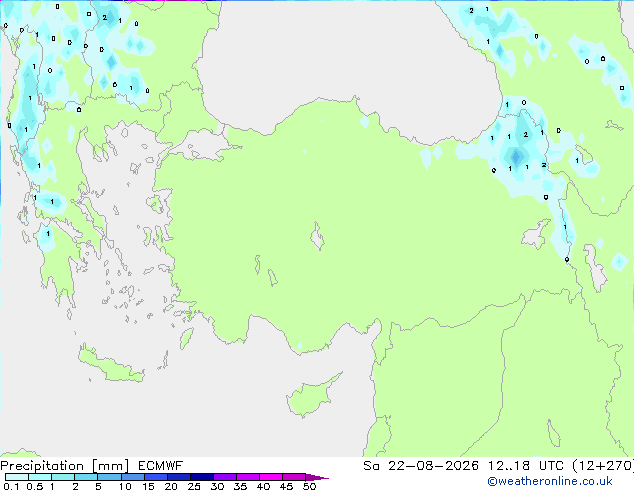Click the '10' legend value label
This screenshot has width=634, height=490.
tap(125, 486)
